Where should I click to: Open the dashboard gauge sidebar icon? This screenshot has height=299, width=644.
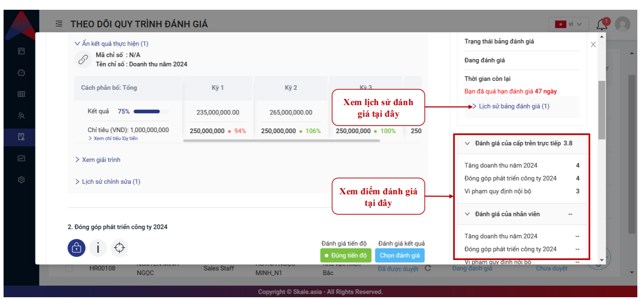[21, 73]
